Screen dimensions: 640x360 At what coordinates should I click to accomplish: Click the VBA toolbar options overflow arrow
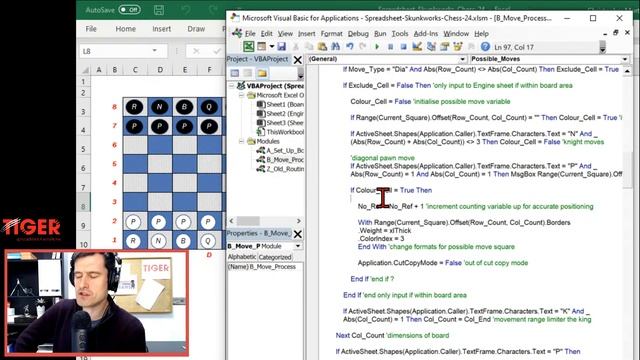point(602,47)
